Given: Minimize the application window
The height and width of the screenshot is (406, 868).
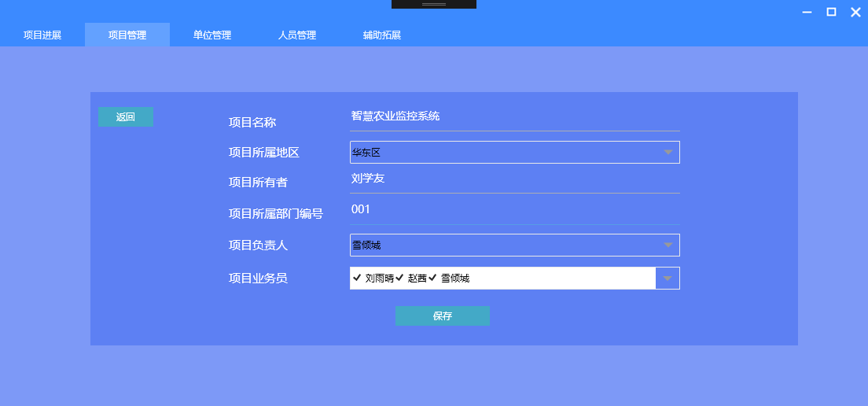Looking at the screenshot, I should click(807, 12).
